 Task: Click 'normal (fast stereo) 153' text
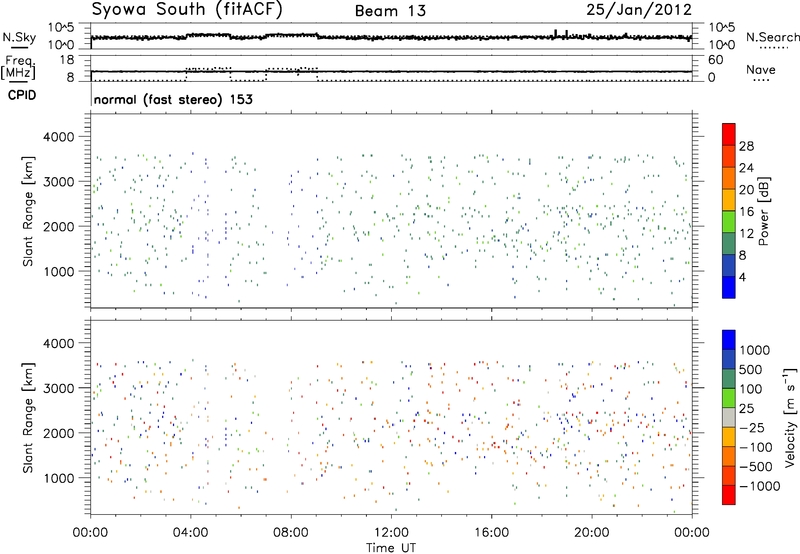point(173,99)
